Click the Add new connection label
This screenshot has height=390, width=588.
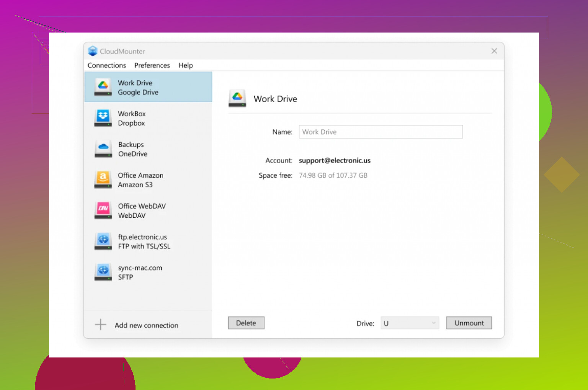146,325
